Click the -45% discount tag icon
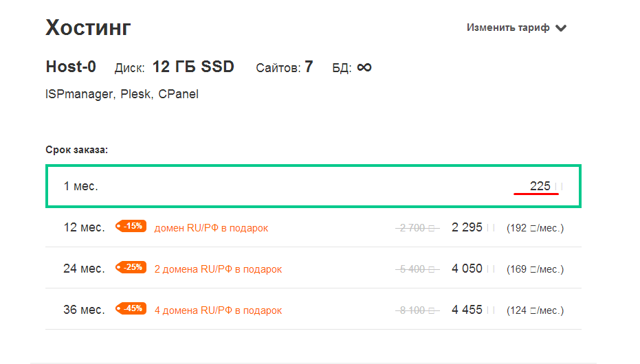Image resolution: width=640 pixels, height=364 pixels. pyautogui.click(x=131, y=308)
